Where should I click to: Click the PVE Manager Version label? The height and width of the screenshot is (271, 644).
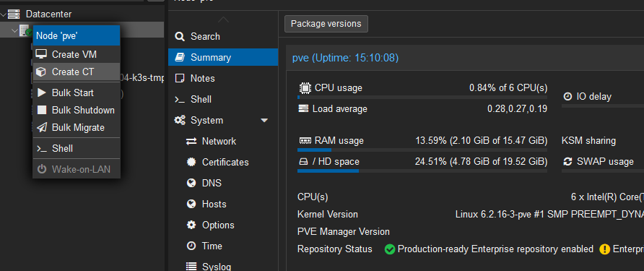pos(344,232)
